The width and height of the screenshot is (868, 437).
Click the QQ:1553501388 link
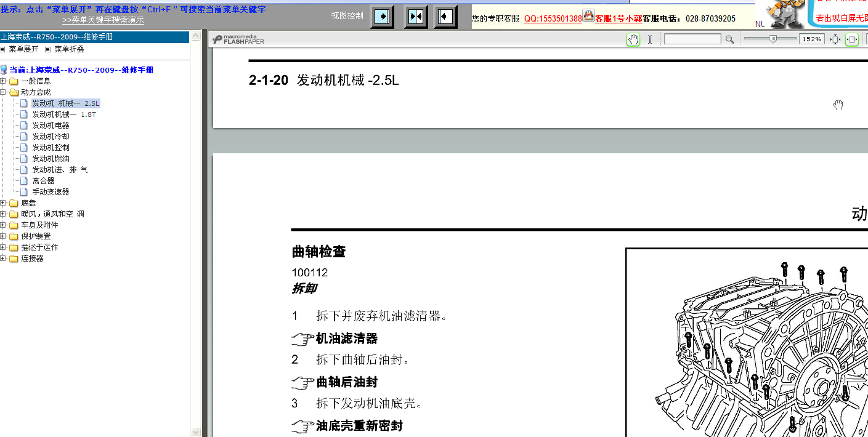point(553,19)
